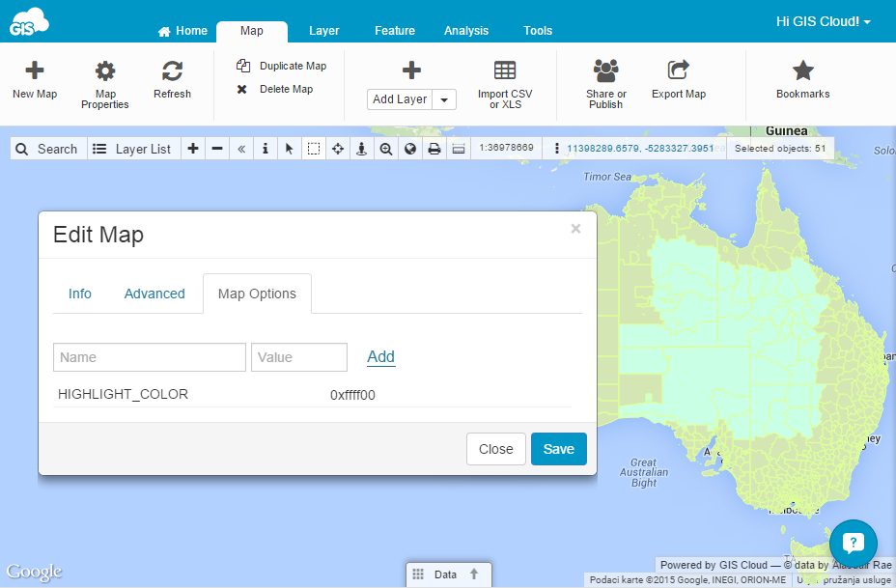
Task: Click the Refresh icon
Action: (x=172, y=70)
